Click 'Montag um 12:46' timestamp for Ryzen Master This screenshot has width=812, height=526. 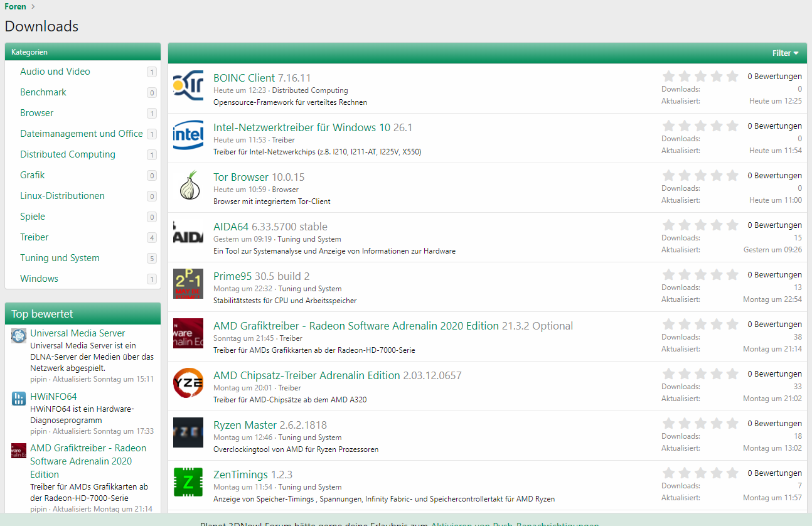coord(243,437)
